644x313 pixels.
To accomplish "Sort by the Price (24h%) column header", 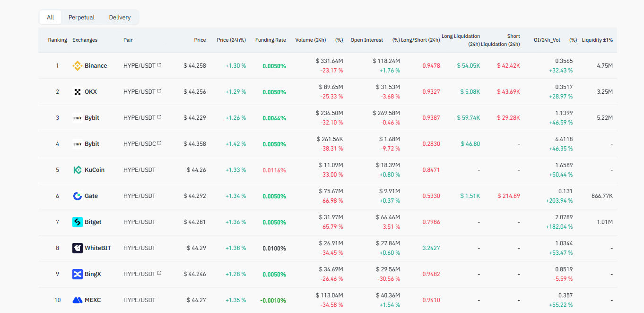I will pyautogui.click(x=231, y=40).
